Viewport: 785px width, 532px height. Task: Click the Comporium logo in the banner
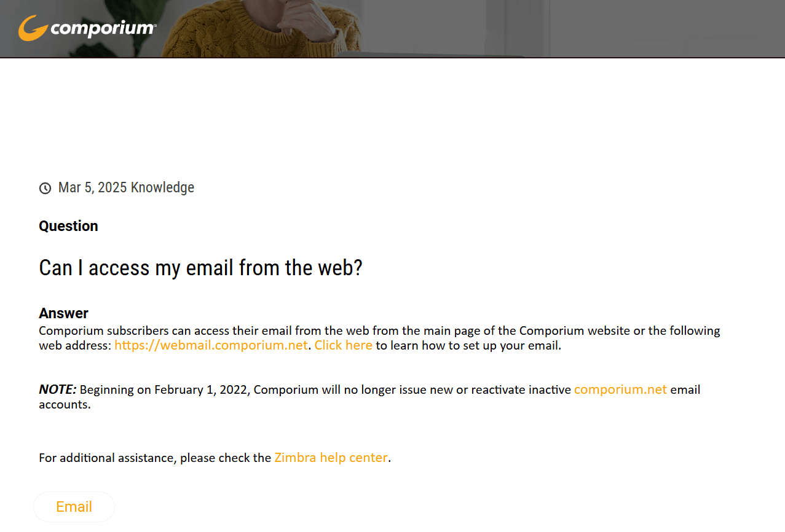coord(86,27)
